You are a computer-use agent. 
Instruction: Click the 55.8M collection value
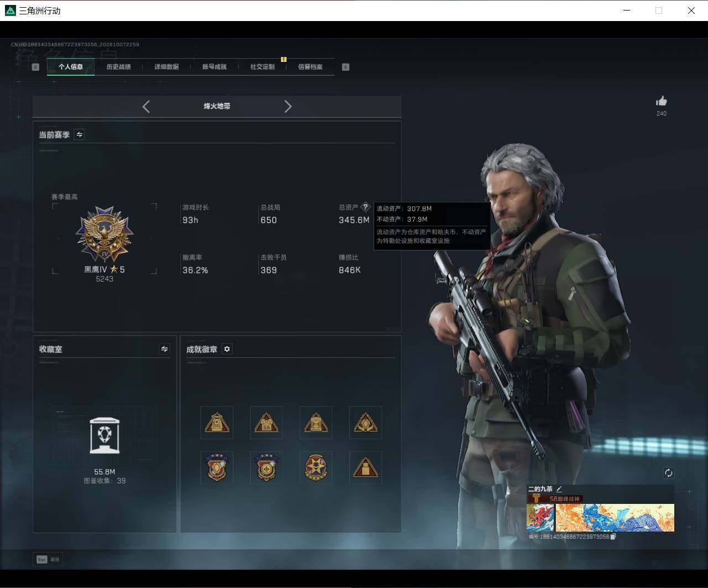[x=105, y=472]
